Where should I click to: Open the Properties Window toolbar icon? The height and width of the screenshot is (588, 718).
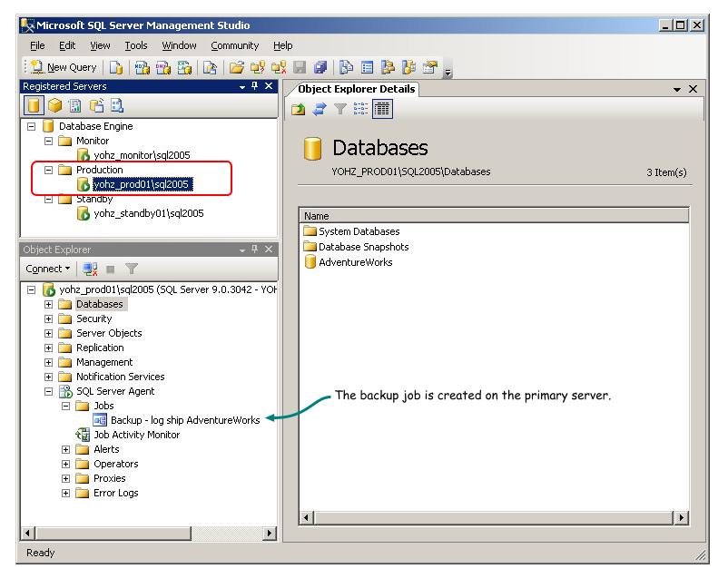click(x=430, y=68)
